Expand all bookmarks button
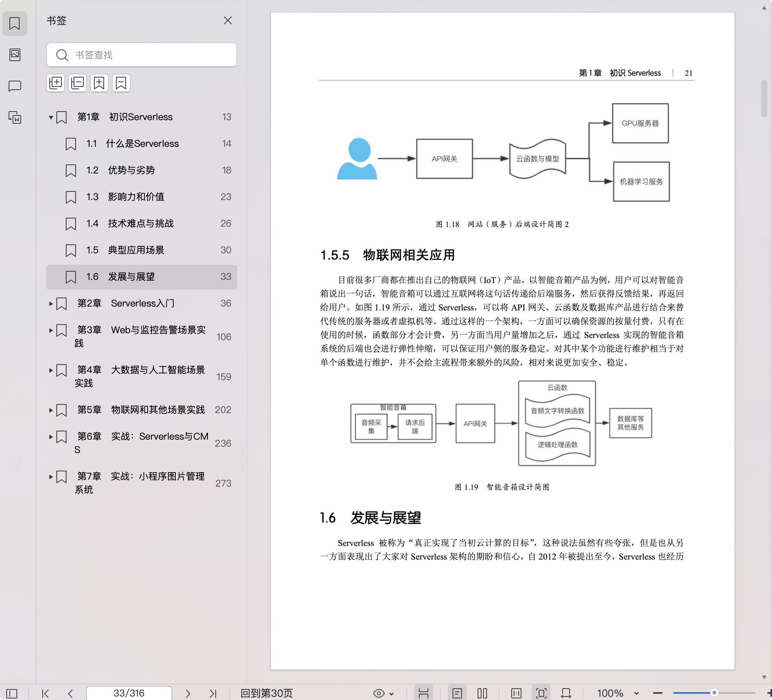 tap(56, 83)
